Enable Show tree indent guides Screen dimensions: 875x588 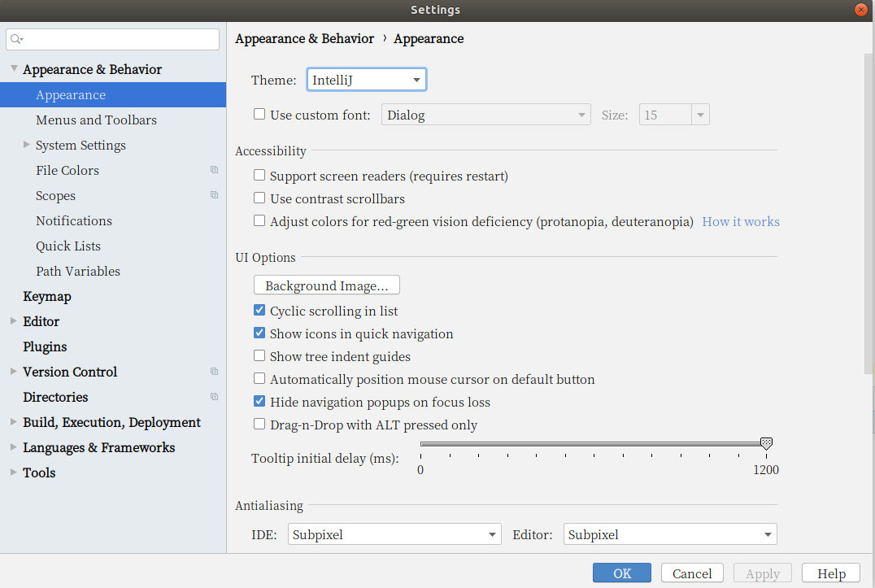point(259,356)
